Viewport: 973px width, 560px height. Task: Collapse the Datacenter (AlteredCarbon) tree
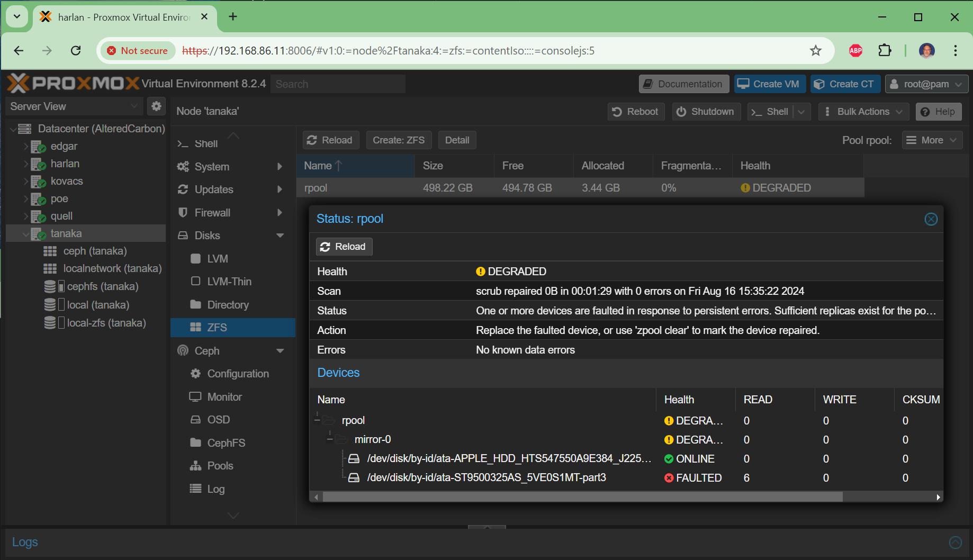pyautogui.click(x=13, y=129)
